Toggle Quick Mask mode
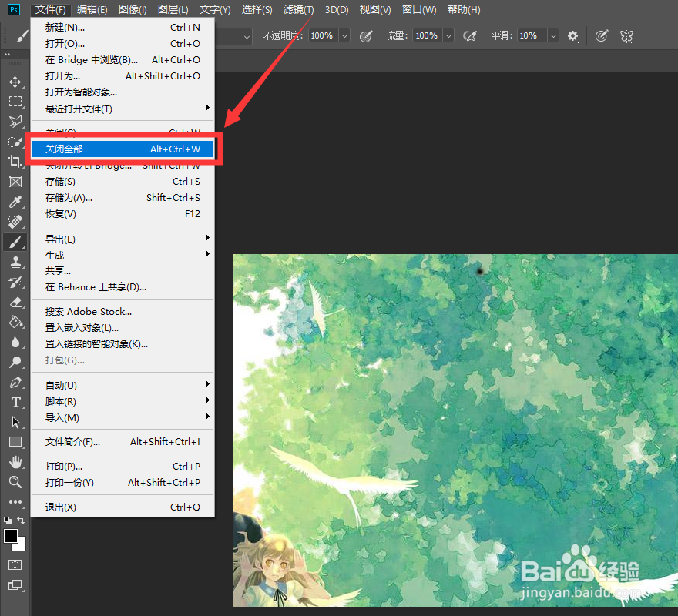 click(x=15, y=564)
